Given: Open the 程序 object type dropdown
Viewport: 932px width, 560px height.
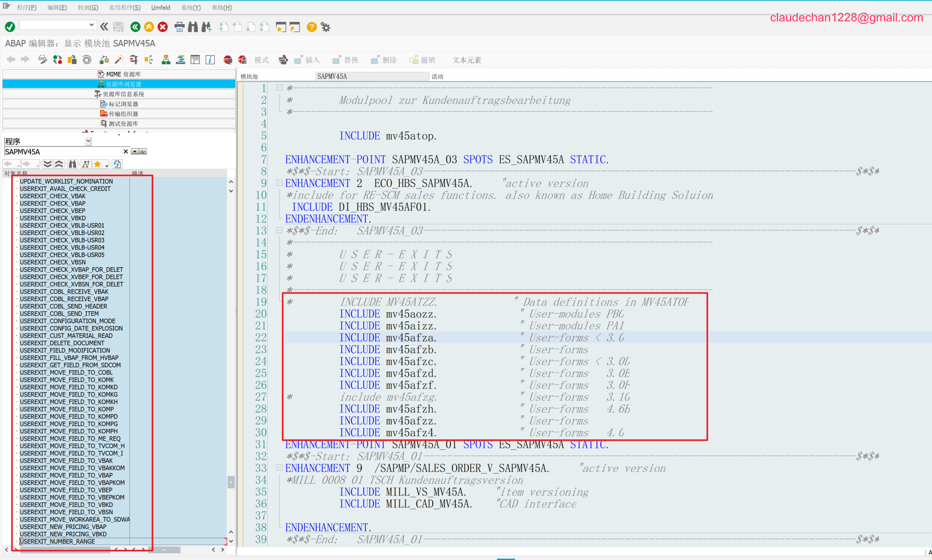Looking at the screenshot, I should coord(88,141).
